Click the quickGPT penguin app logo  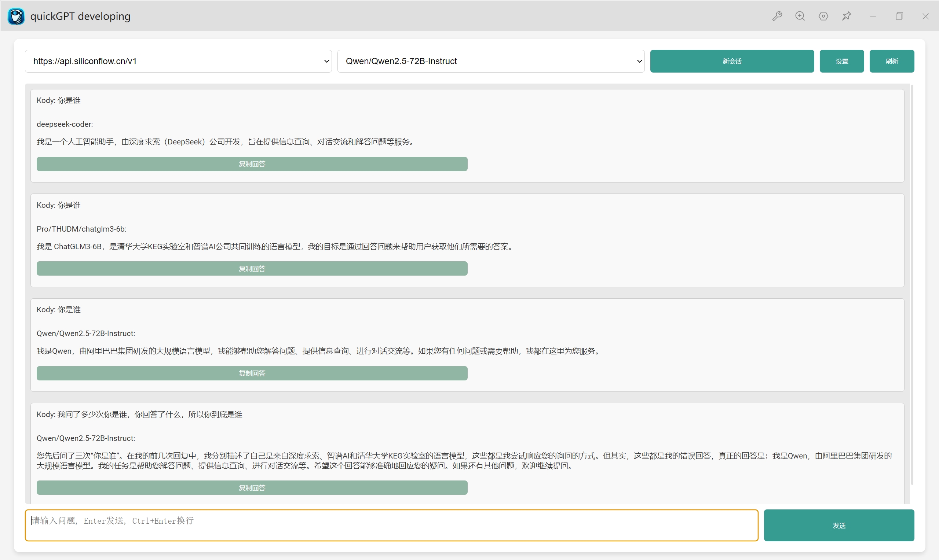click(16, 16)
